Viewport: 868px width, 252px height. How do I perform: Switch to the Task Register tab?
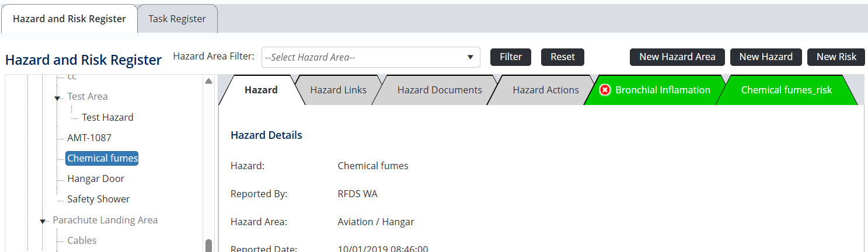pos(177,19)
